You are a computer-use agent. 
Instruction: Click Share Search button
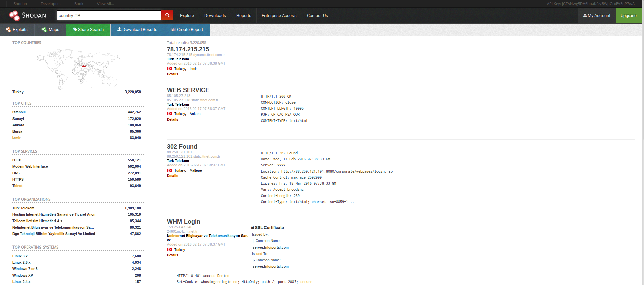[x=88, y=30]
